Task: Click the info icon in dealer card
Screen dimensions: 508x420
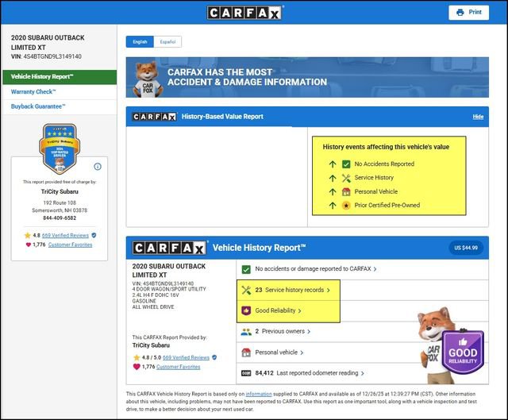Action: 98,167
